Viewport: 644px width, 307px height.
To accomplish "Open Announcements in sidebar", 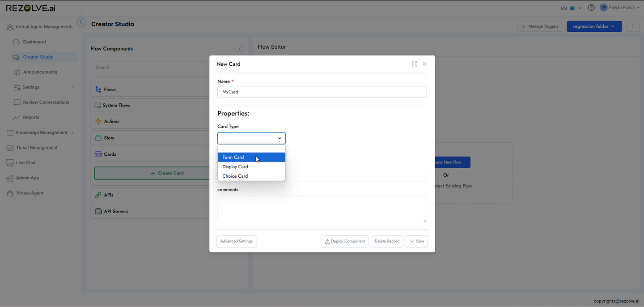I will tap(40, 72).
